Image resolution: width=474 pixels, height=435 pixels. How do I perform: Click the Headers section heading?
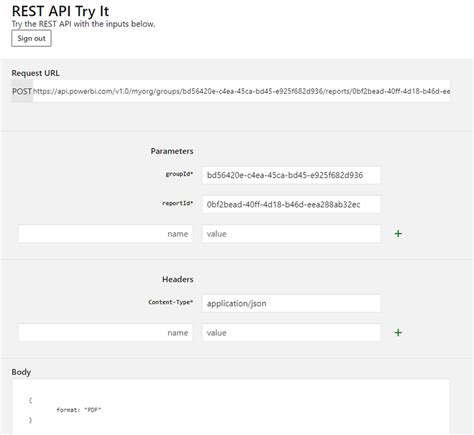(178, 279)
